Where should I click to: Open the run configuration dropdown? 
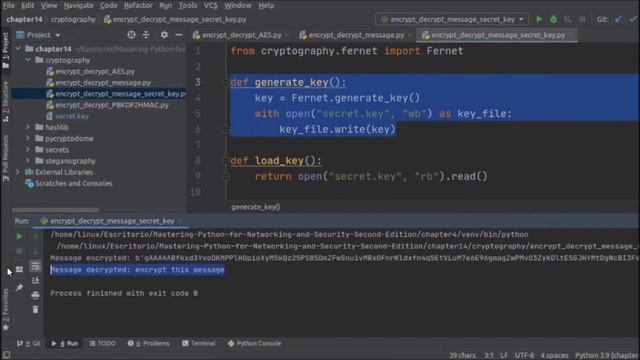452,19
